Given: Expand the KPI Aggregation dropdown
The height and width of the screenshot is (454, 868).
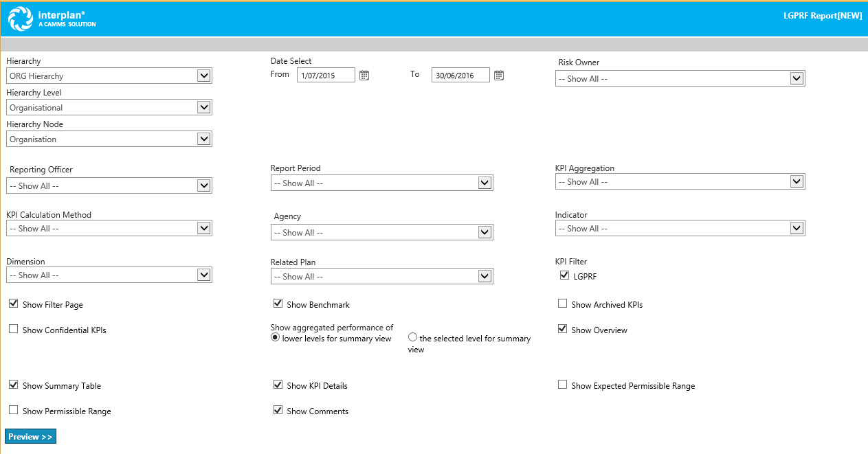Looking at the screenshot, I should [x=680, y=181].
